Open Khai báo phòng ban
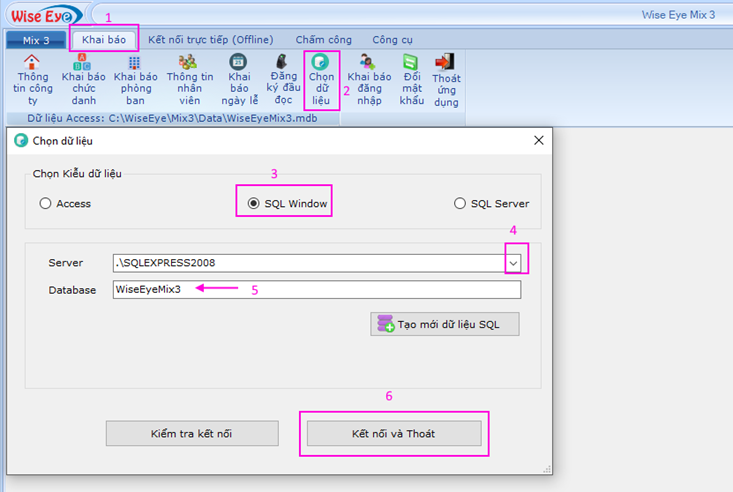 [x=135, y=62]
